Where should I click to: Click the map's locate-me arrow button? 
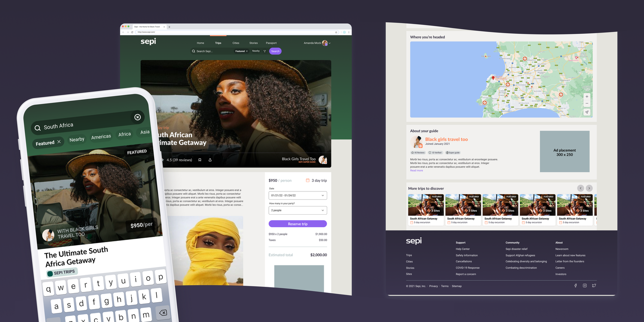click(587, 112)
